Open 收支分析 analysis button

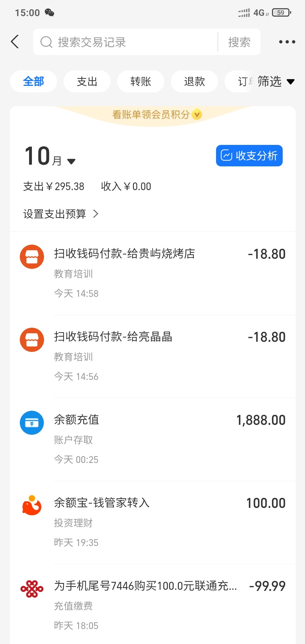(x=249, y=156)
